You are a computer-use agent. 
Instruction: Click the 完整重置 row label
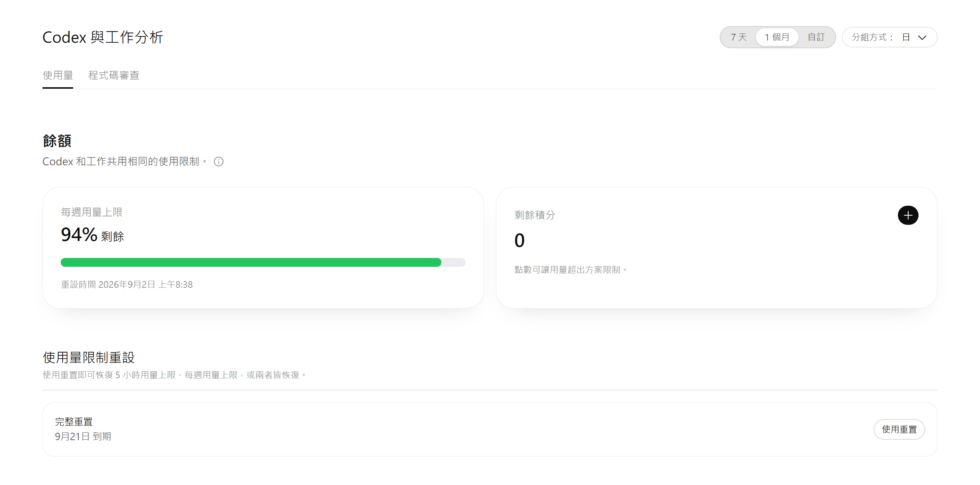(x=74, y=421)
